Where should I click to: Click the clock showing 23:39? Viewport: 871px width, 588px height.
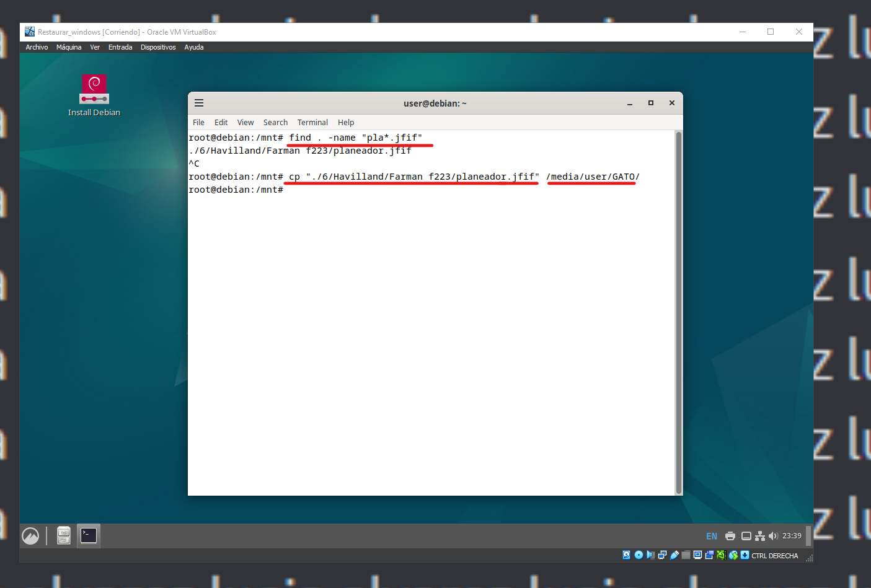(792, 536)
